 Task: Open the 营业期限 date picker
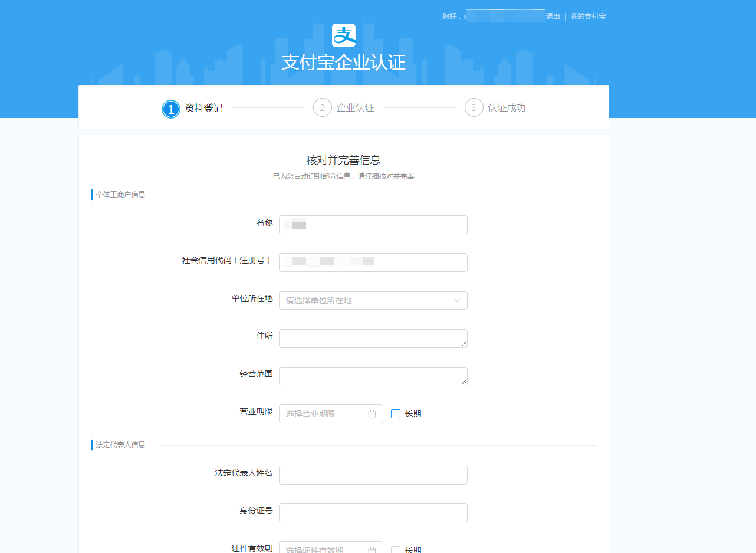[x=324, y=414]
